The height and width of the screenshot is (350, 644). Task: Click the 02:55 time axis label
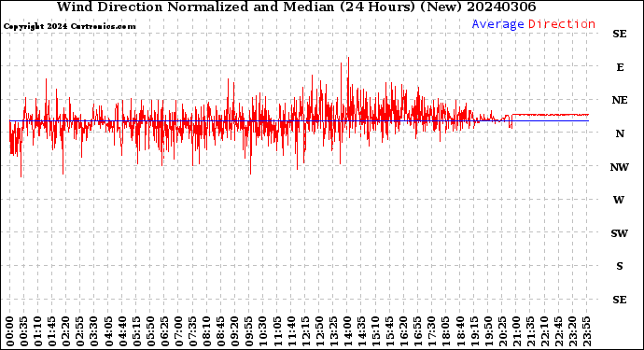pos(80,331)
